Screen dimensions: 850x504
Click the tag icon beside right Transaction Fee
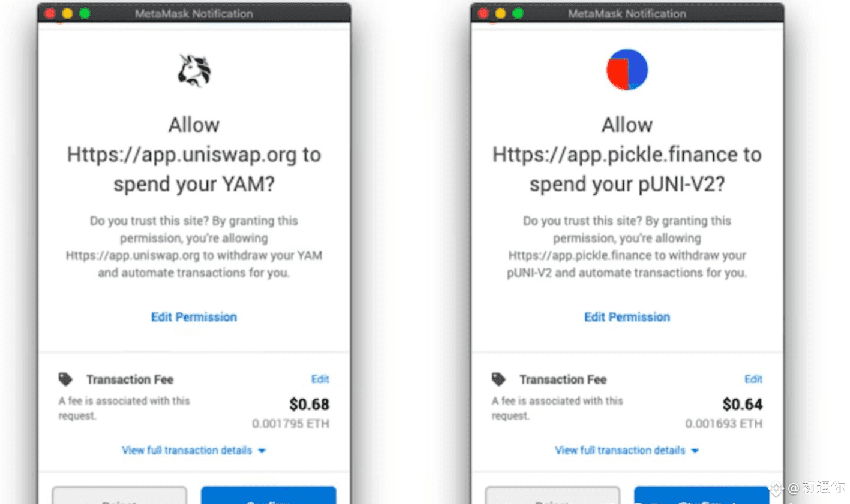(498, 379)
